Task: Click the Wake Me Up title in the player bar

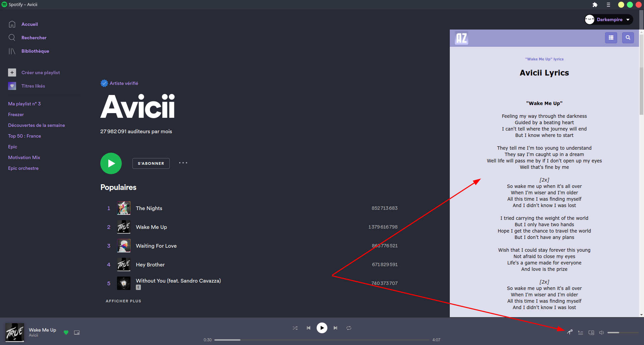Action: tap(43, 330)
